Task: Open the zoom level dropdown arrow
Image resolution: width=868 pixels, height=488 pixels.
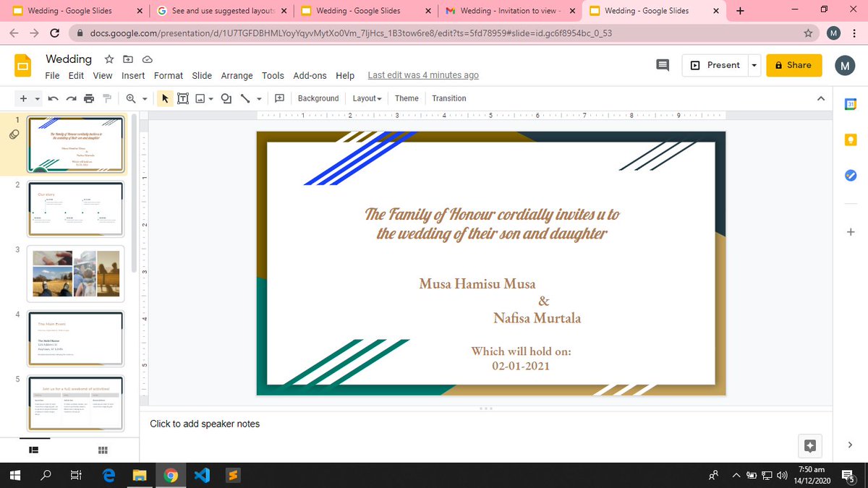Action: coord(145,98)
